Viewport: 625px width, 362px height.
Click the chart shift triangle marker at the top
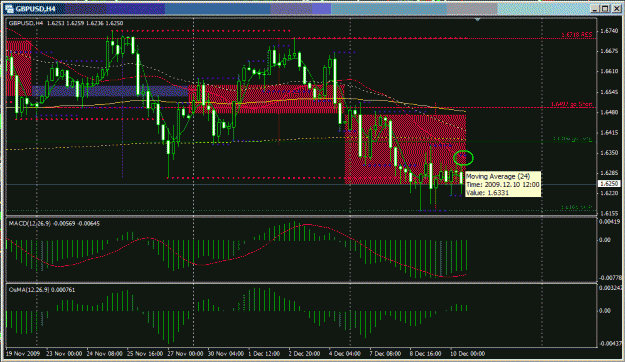[478, 19]
